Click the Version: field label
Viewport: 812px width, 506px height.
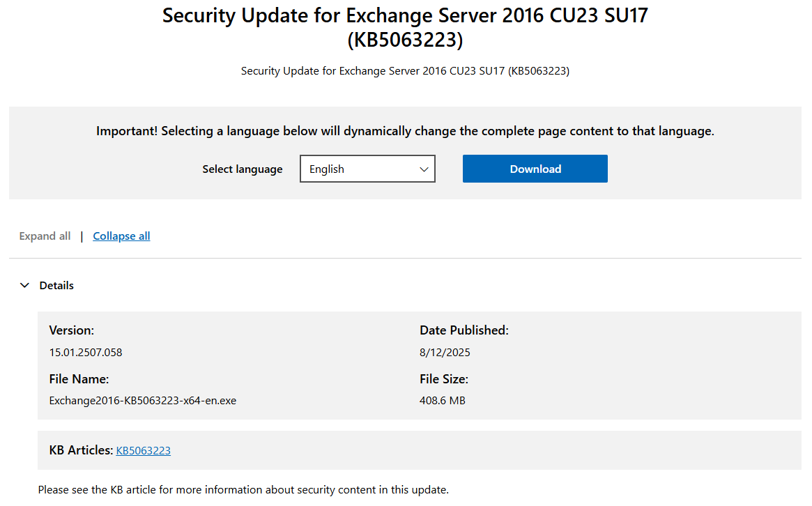point(72,330)
